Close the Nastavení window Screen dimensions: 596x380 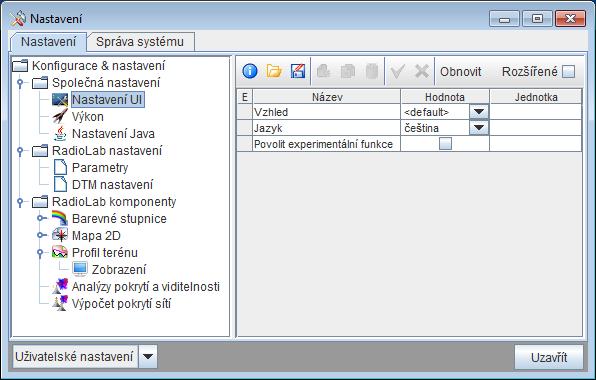pos(570,19)
